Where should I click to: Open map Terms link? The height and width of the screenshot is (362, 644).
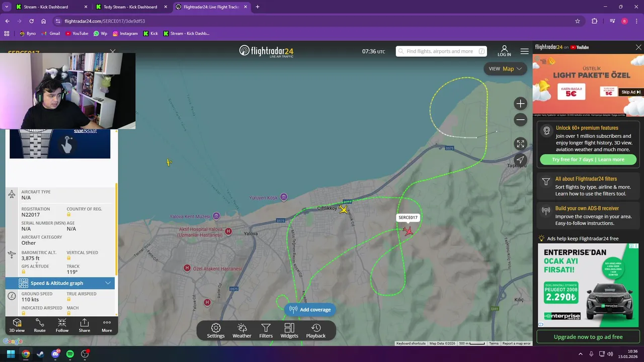pyautogui.click(x=494, y=343)
